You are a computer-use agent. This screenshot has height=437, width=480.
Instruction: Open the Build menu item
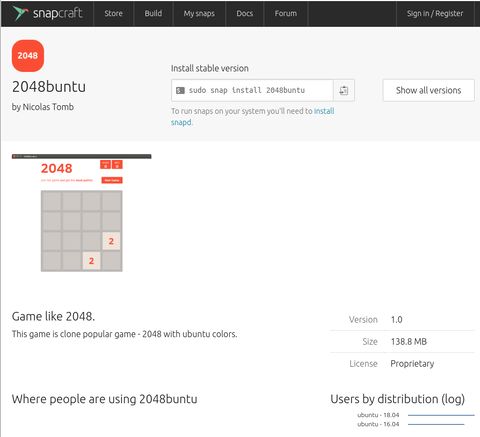153,13
